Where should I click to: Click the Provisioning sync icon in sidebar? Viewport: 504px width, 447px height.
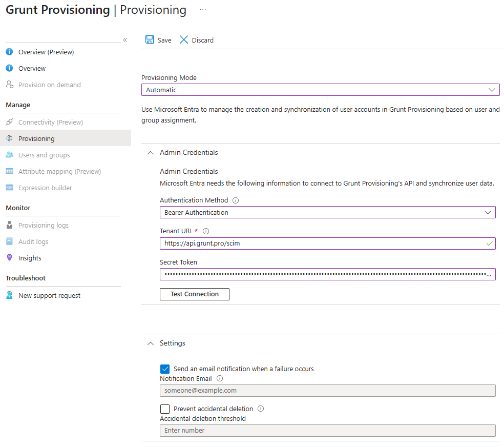(x=10, y=138)
